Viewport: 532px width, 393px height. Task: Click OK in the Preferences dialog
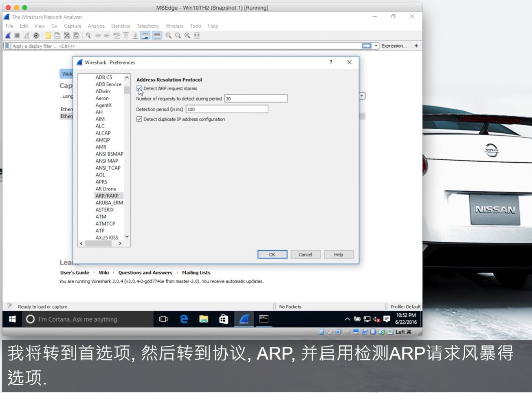coord(272,254)
